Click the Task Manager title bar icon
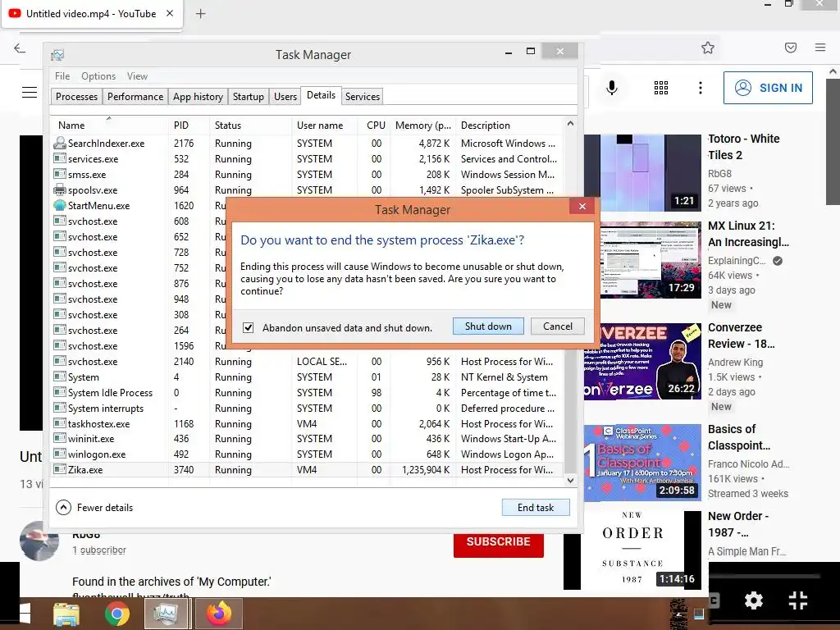840x630 pixels. click(x=57, y=55)
